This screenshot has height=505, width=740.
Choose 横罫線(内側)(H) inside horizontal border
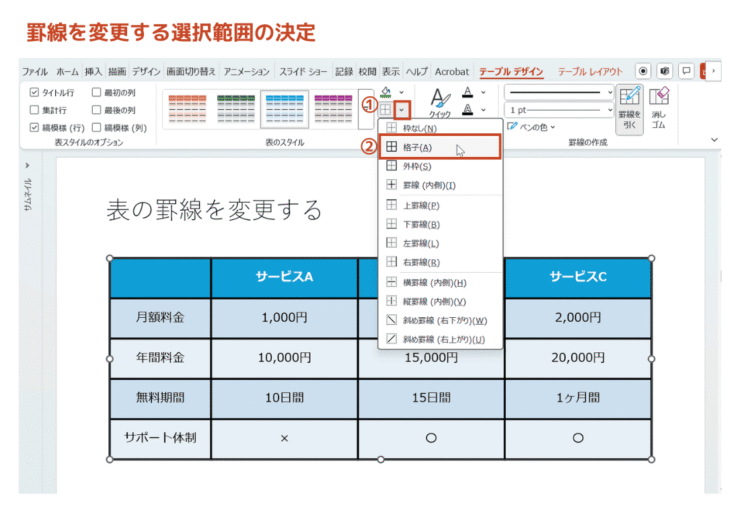(439, 282)
